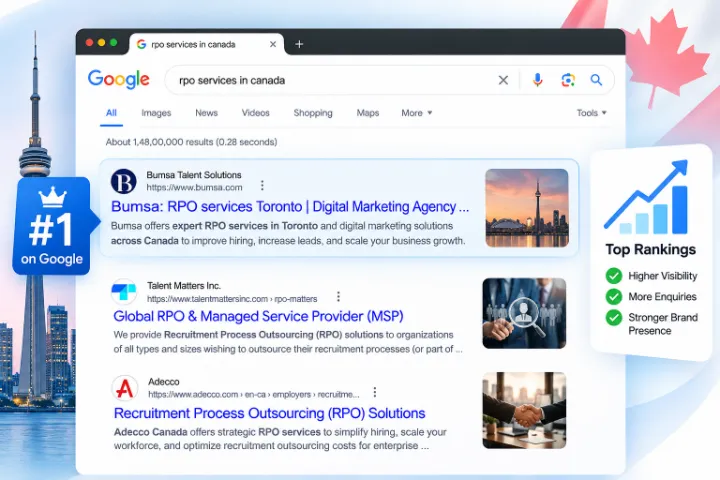This screenshot has height=480, width=720.
Task: Switch to the Maps tab
Action: tap(368, 113)
